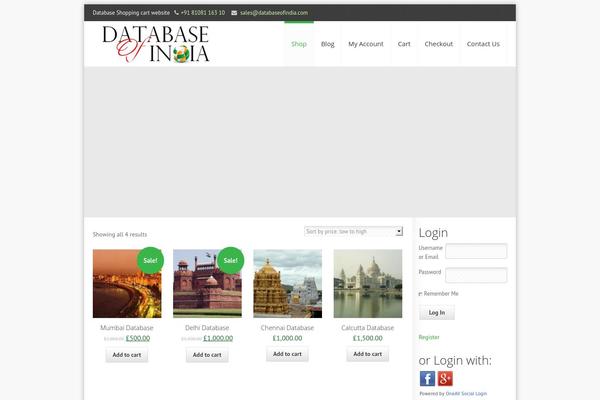
Task: Click the Password input field
Action: 476,275
